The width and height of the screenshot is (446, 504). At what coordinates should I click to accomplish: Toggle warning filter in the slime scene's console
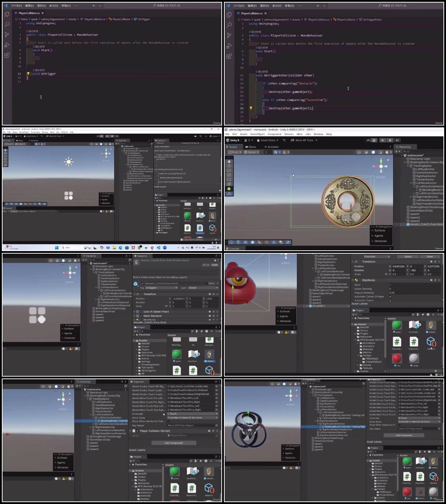[287, 332]
